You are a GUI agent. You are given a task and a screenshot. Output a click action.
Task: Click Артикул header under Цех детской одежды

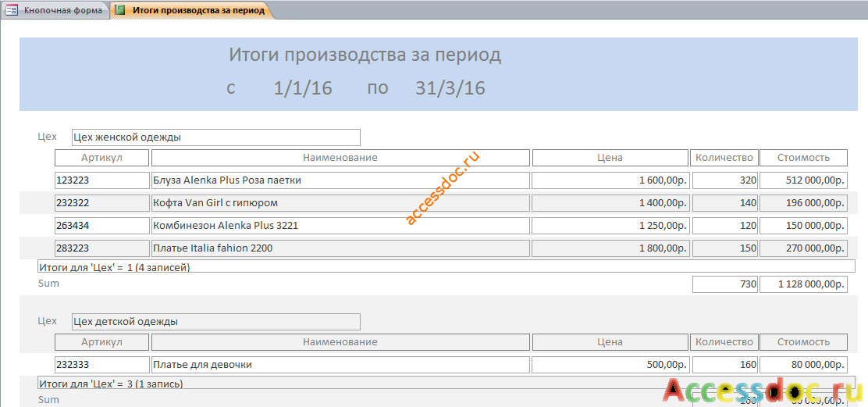(101, 342)
